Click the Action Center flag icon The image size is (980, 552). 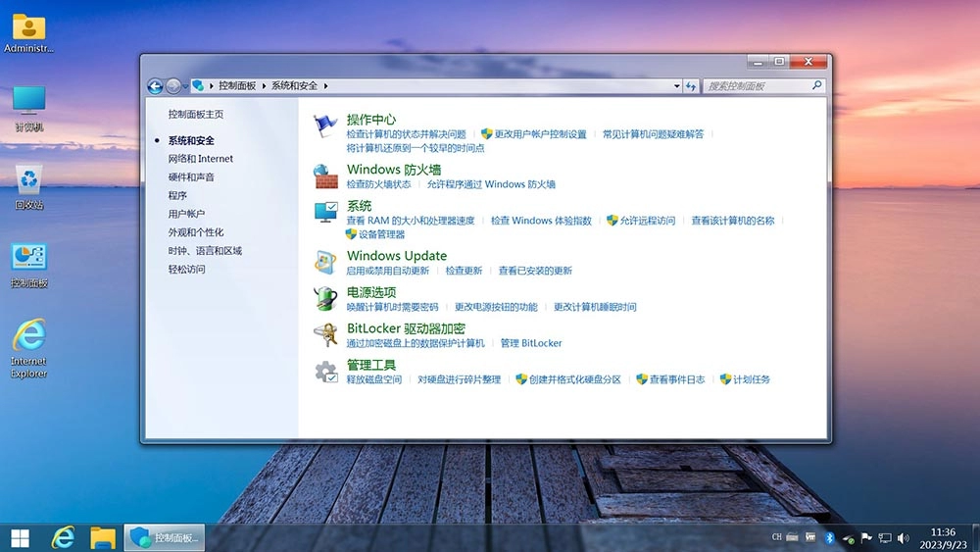coord(325,125)
